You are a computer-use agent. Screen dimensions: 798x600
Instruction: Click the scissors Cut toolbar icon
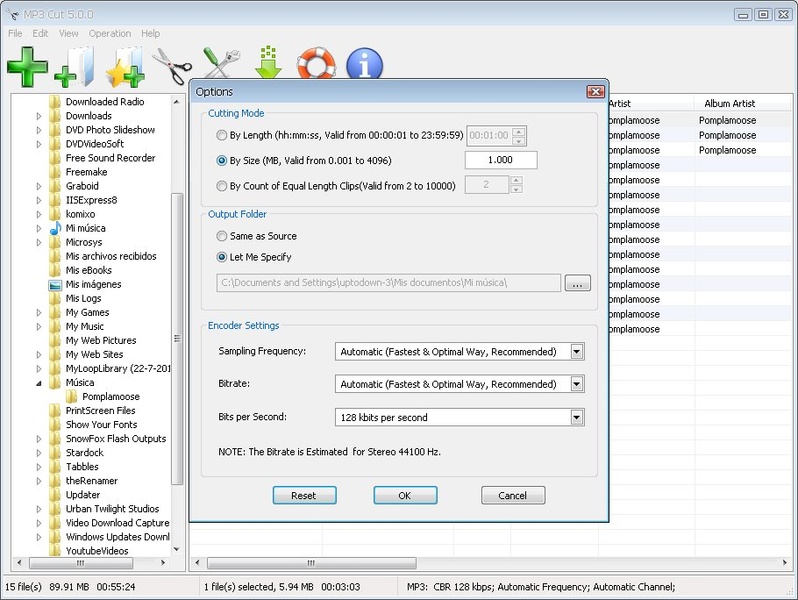point(172,66)
